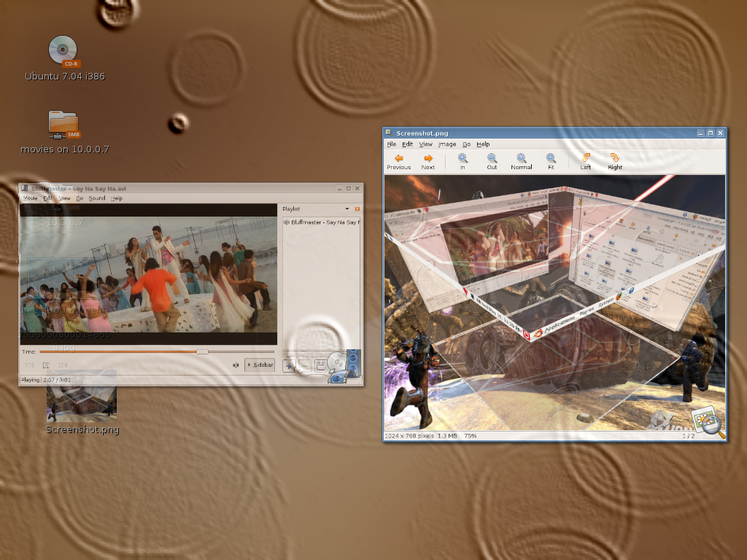Screen dimensions: 747x560
Task: Open Playlist sidebar dropdown arrow
Action: point(347,209)
